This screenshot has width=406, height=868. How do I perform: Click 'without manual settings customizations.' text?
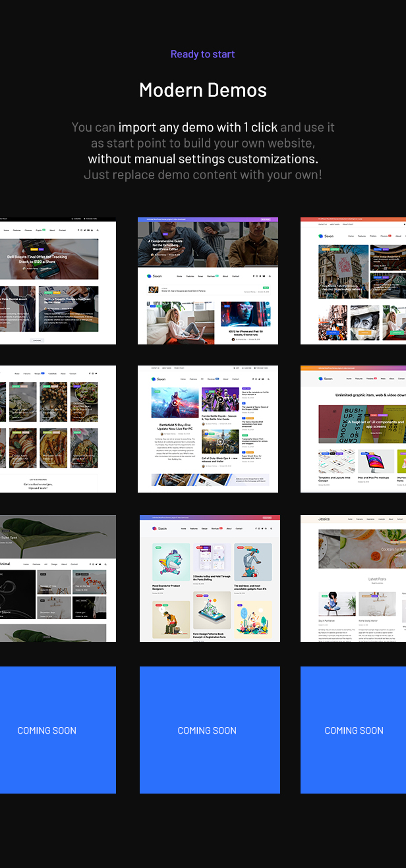coord(203,159)
